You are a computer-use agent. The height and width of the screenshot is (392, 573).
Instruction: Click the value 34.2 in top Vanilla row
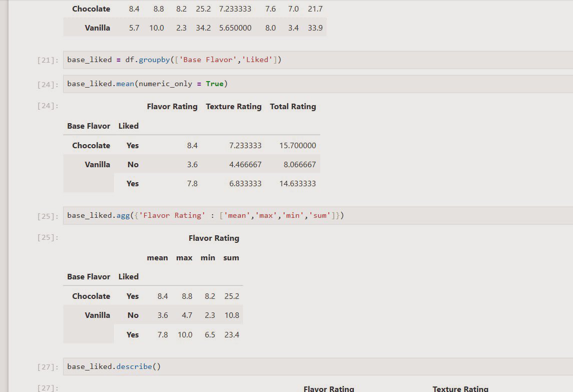203,28
